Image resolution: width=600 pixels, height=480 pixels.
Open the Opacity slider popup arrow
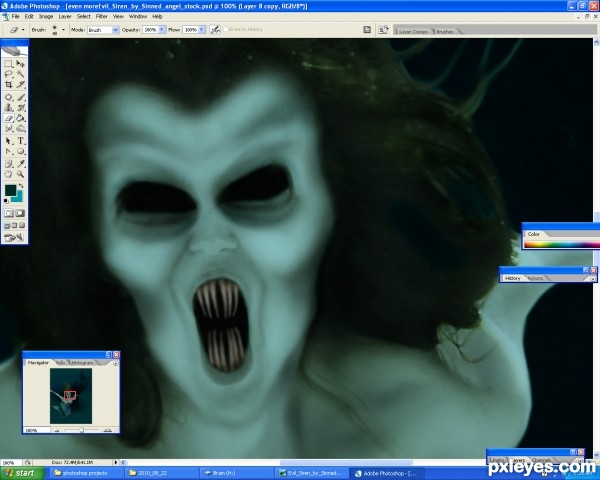pos(162,29)
